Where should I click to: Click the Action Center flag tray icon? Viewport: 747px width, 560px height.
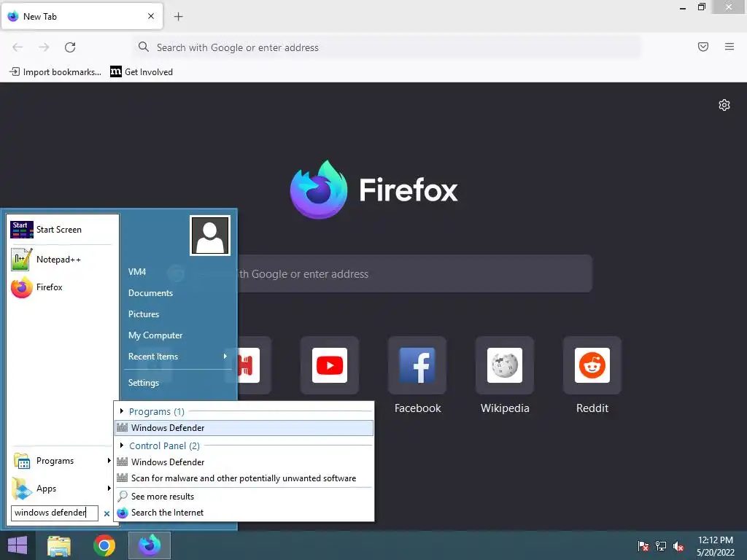point(643,545)
